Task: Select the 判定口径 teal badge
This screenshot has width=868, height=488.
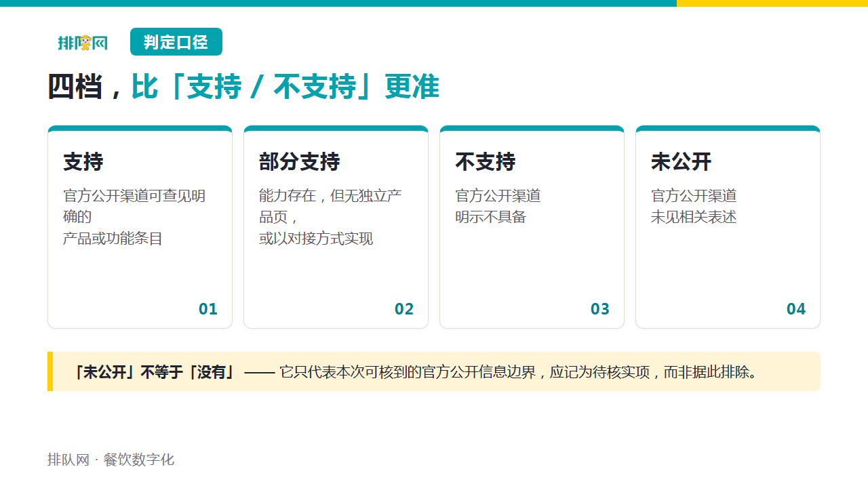Action: coord(176,42)
